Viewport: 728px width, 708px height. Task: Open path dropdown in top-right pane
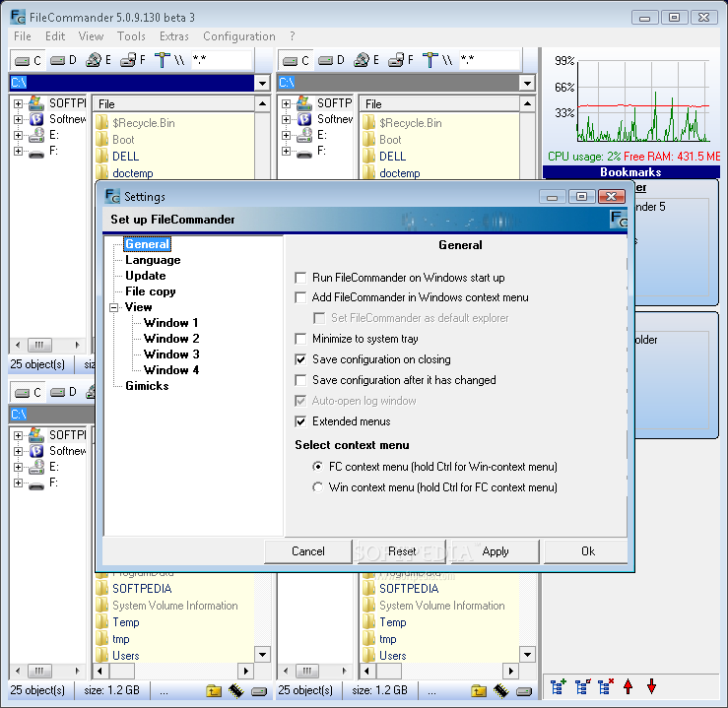pyautogui.click(x=527, y=83)
